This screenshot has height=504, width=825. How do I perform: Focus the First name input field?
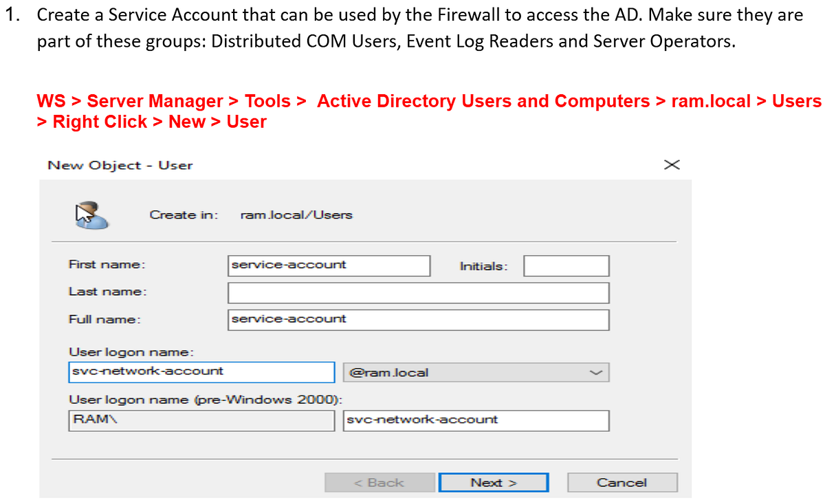tap(329, 265)
